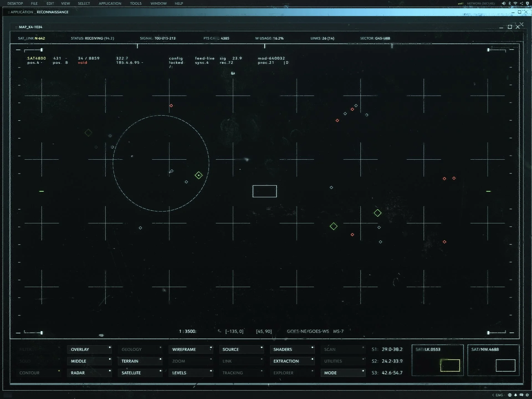This screenshot has height=399, width=532.
Task: Toggle the OVERLAY layer button
Action: [x=89, y=349]
